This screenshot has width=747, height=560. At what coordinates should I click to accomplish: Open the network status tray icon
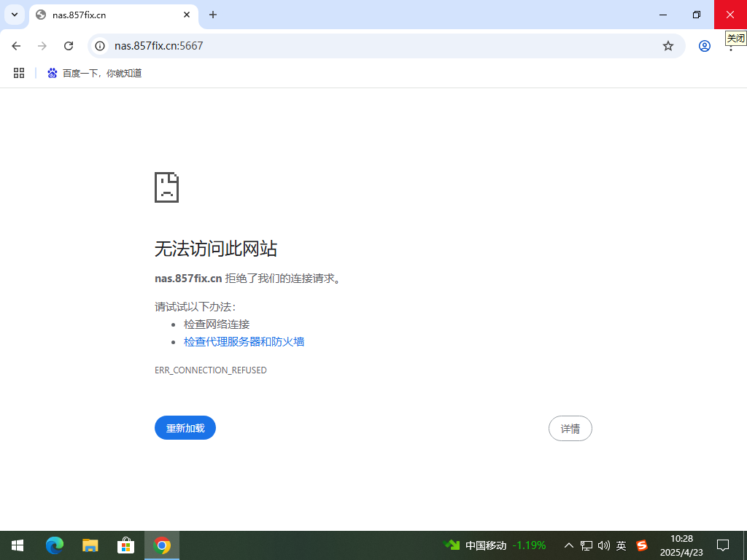tap(587, 545)
